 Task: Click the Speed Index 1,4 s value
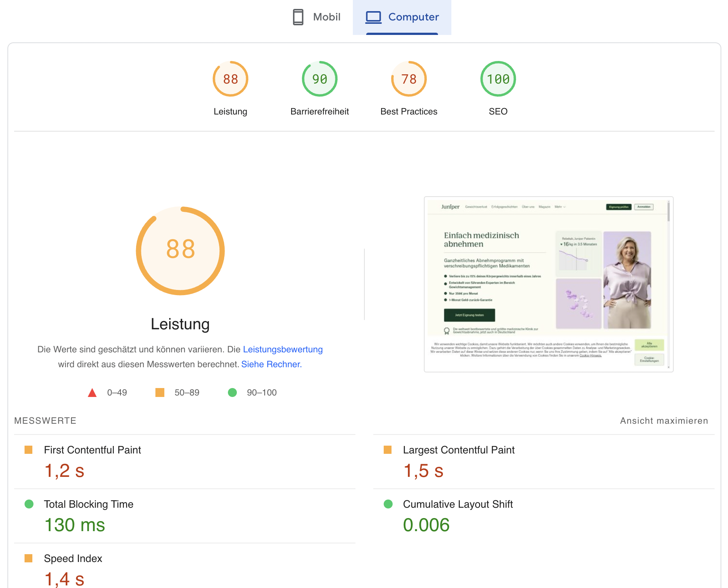(64, 579)
